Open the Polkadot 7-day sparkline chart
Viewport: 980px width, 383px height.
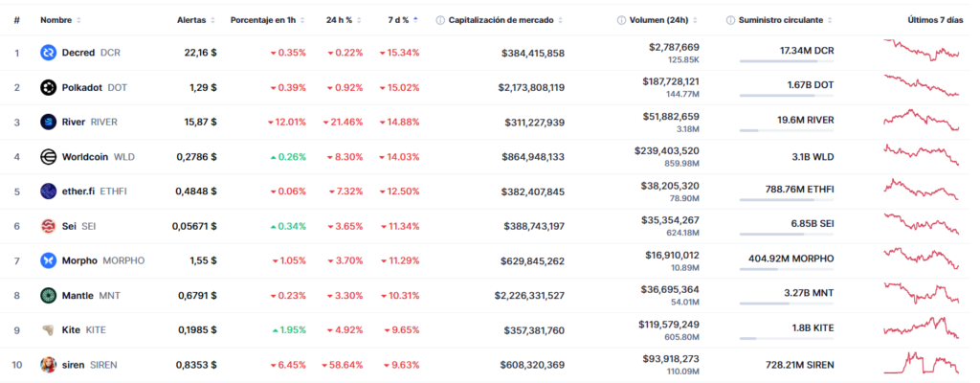click(921, 87)
